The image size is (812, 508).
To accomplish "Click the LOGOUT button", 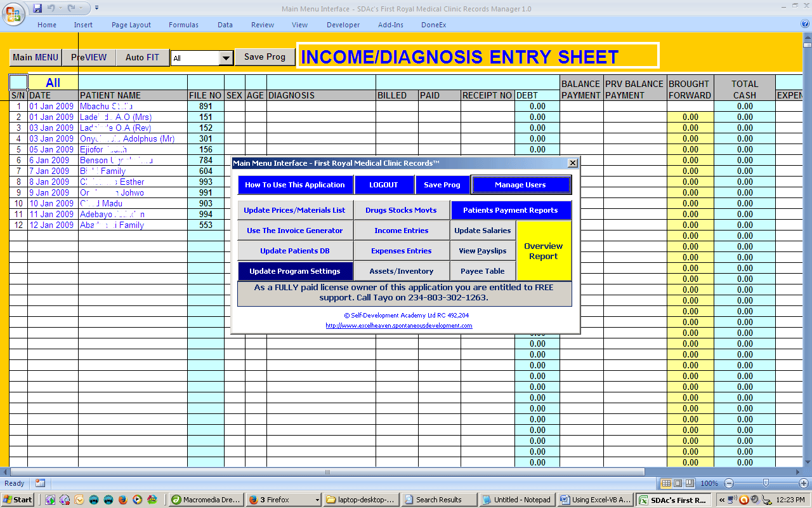I will point(384,185).
